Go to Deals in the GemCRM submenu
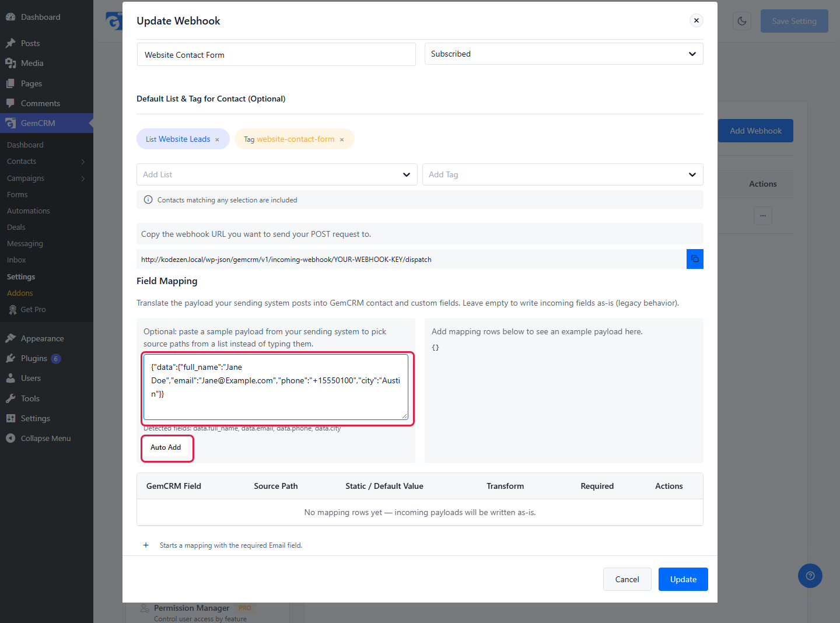Image resolution: width=840 pixels, height=623 pixels. click(16, 228)
